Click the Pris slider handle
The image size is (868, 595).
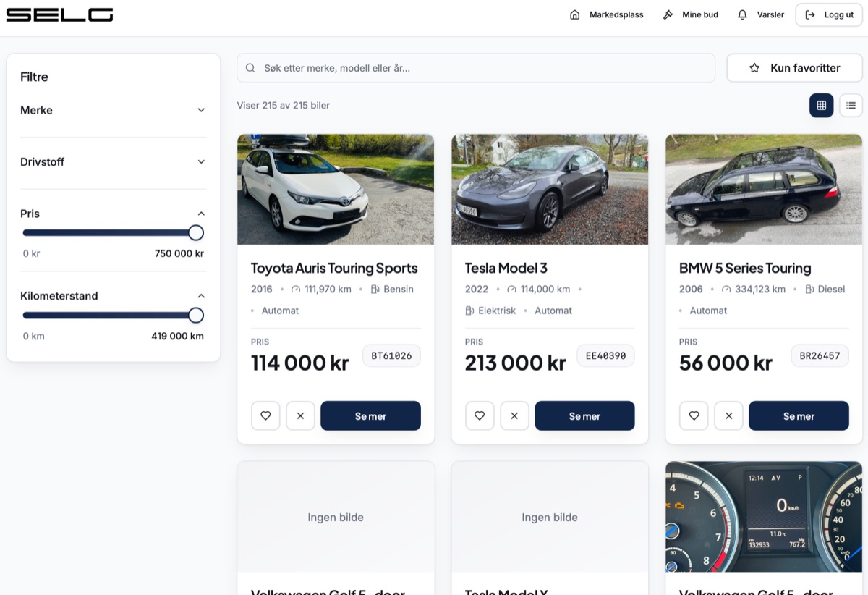pos(195,233)
